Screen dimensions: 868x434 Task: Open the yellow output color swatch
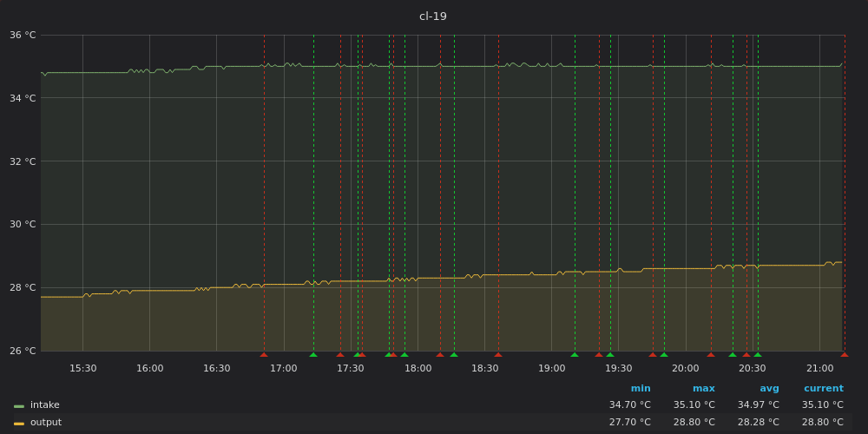coord(19,423)
